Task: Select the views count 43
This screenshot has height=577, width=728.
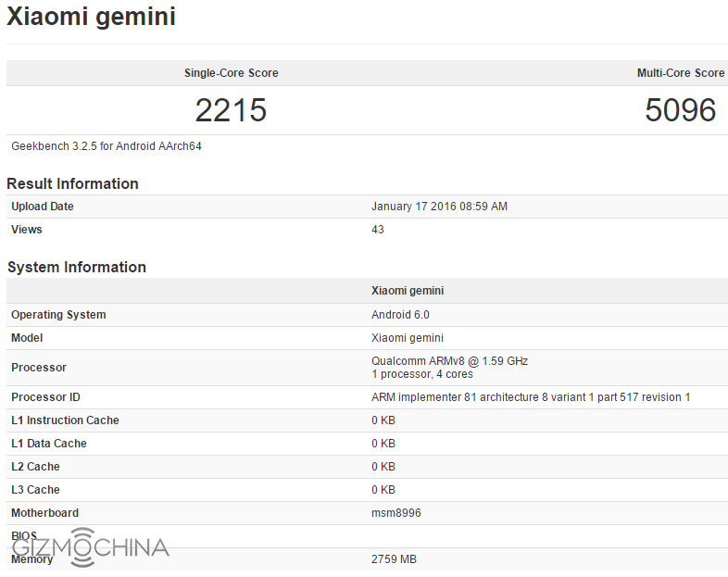Action: click(x=378, y=230)
